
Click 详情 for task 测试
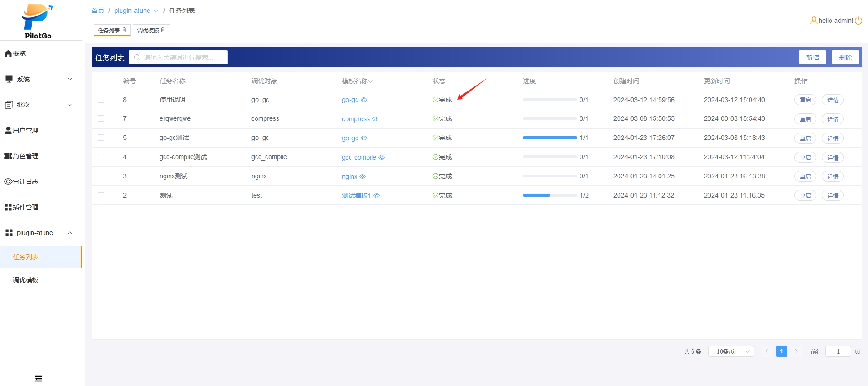coord(832,195)
